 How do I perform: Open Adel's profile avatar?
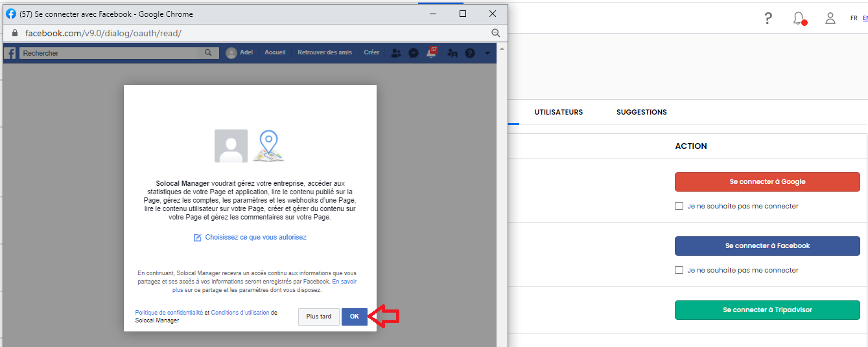point(231,53)
